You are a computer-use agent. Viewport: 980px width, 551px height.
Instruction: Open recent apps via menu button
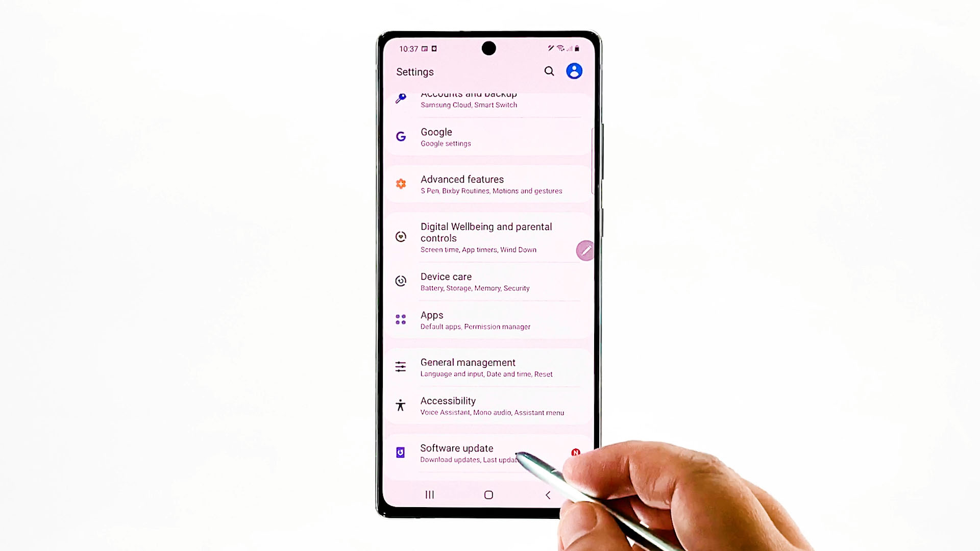(429, 494)
